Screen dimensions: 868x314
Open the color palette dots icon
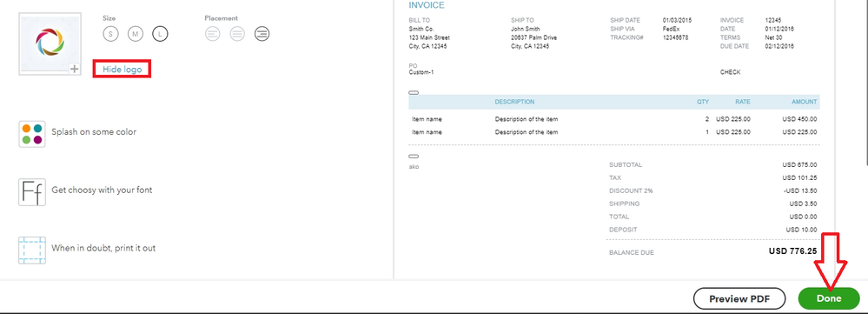click(32, 133)
